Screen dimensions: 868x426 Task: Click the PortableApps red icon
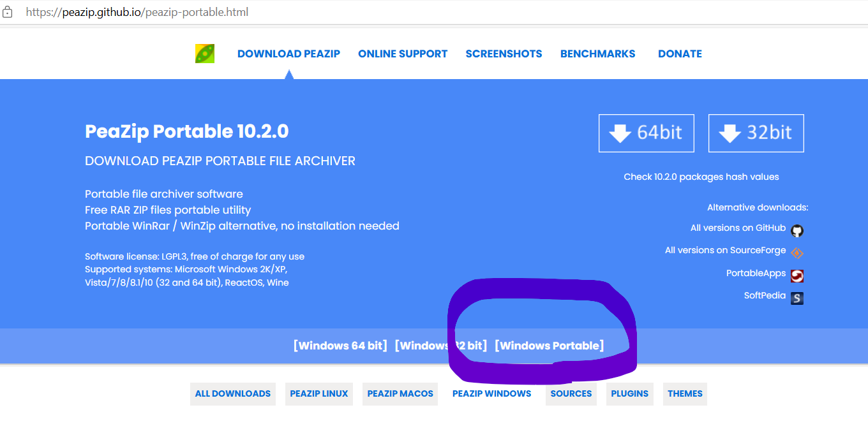(x=797, y=275)
